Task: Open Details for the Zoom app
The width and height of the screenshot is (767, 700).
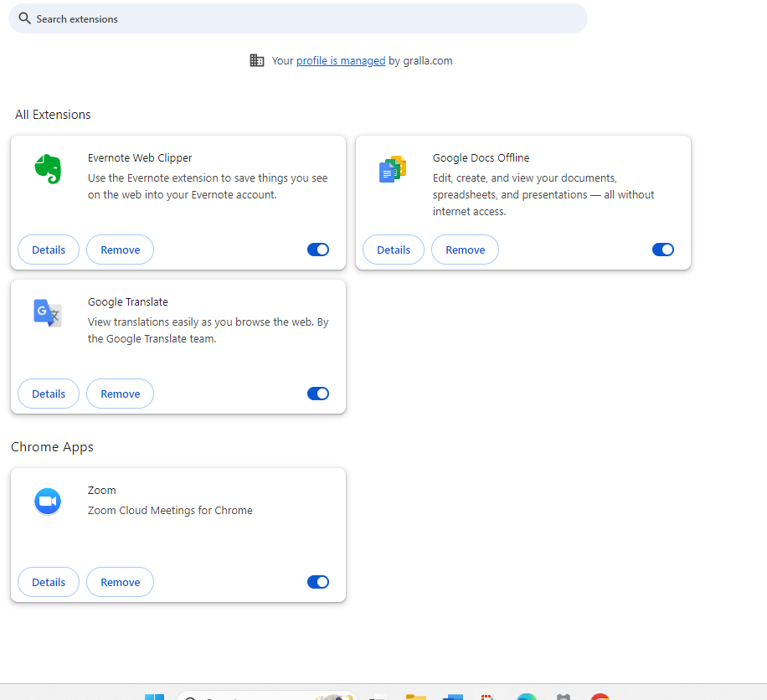Action: coord(49,582)
